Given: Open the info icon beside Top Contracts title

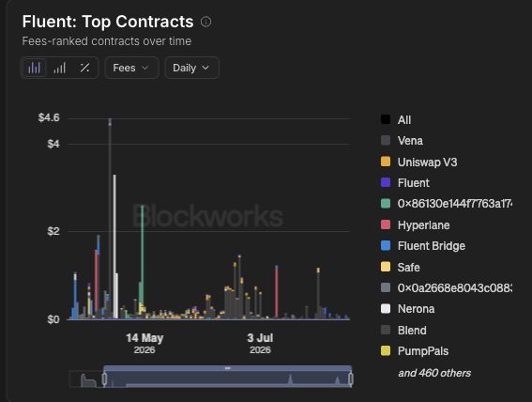Looking at the screenshot, I should click(x=205, y=22).
